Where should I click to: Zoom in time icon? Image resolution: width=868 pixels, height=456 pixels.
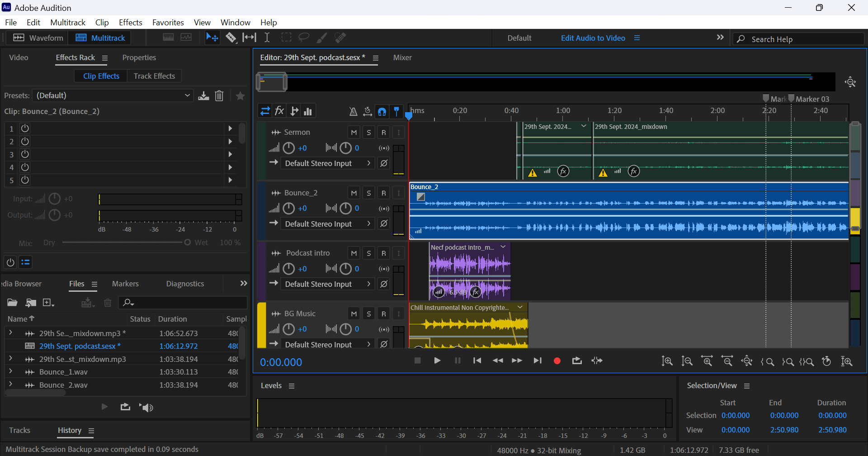click(707, 361)
